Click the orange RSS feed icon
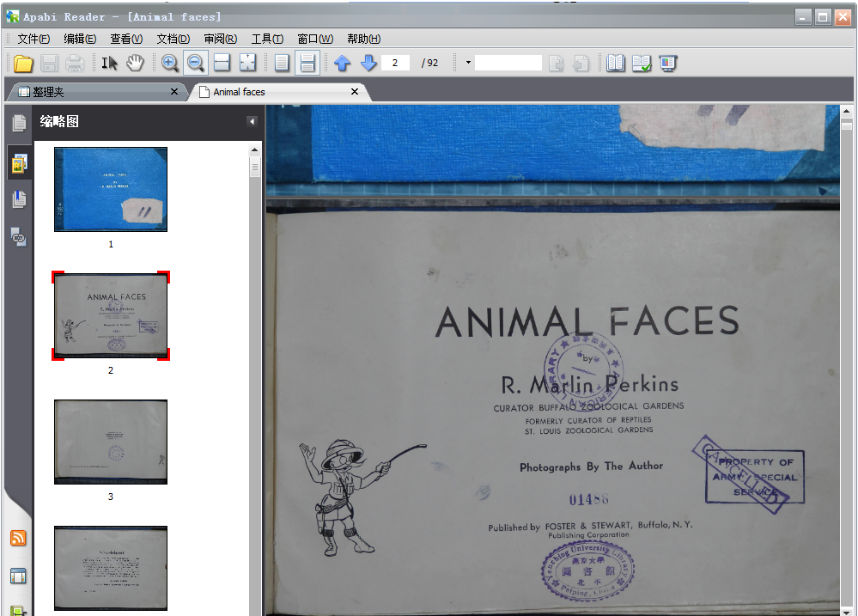The height and width of the screenshot is (616, 858). (x=18, y=538)
